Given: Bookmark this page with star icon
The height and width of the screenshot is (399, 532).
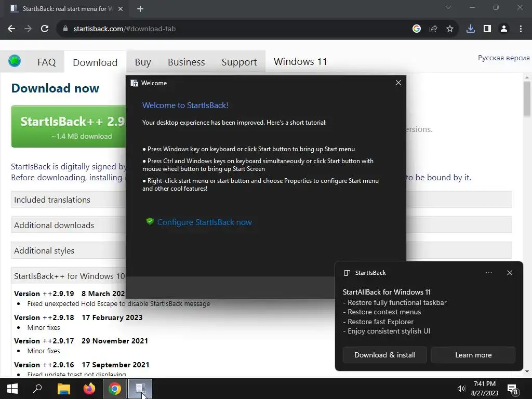Looking at the screenshot, I should (x=450, y=29).
